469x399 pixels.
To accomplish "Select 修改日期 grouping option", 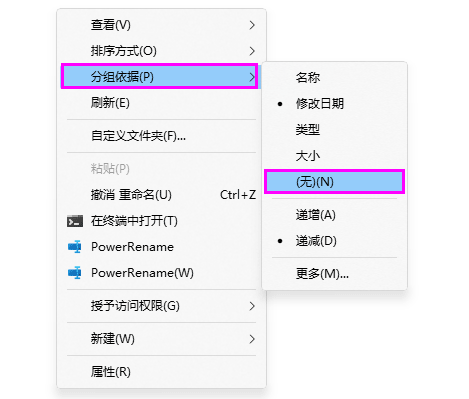I will (334, 104).
